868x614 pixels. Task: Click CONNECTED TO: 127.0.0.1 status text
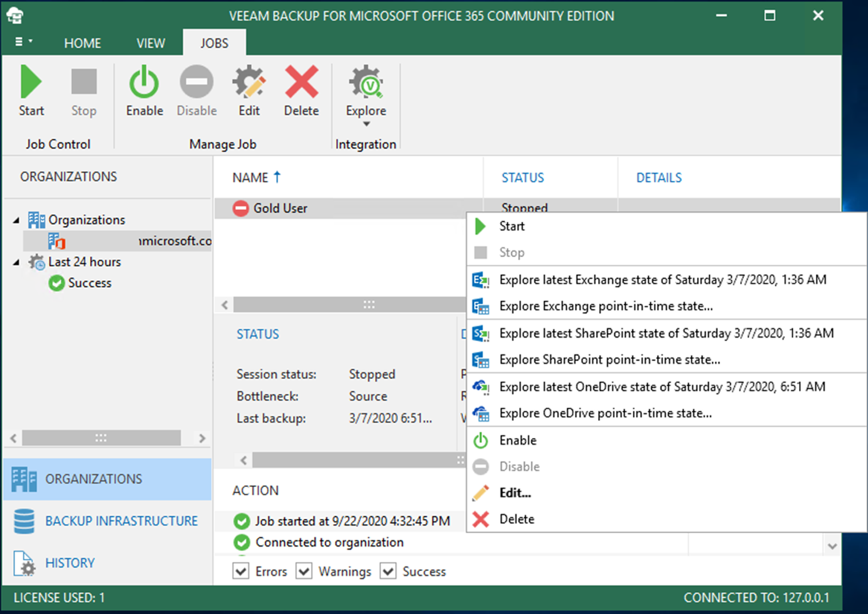(x=756, y=598)
